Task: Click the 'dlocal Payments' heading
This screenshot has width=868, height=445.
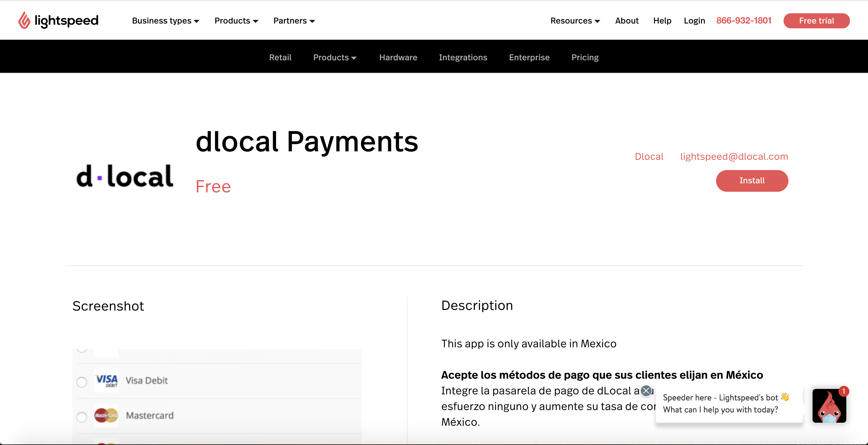Action: pos(307,142)
